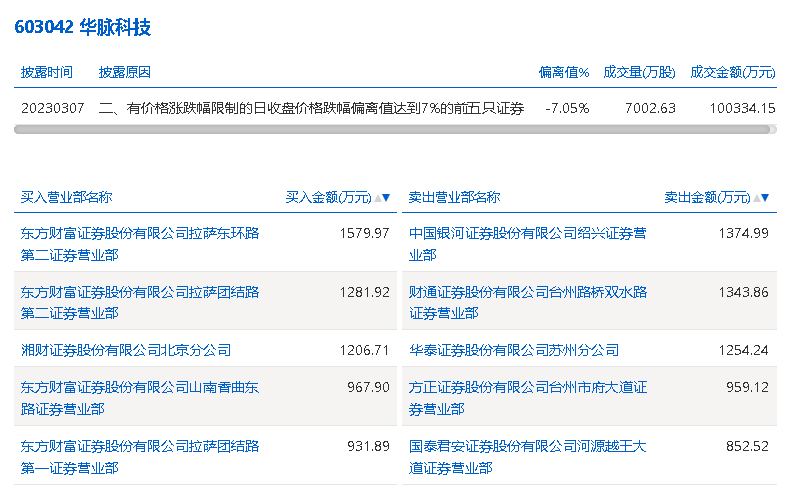Select disclosure reason text about 7% deviation
The width and height of the screenshot is (787, 493).
click(x=311, y=108)
